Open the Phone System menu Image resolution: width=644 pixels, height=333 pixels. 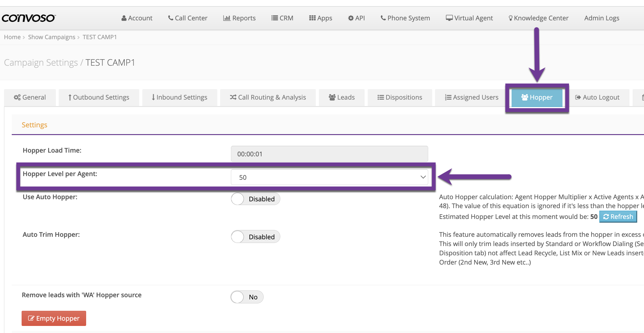pos(405,18)
